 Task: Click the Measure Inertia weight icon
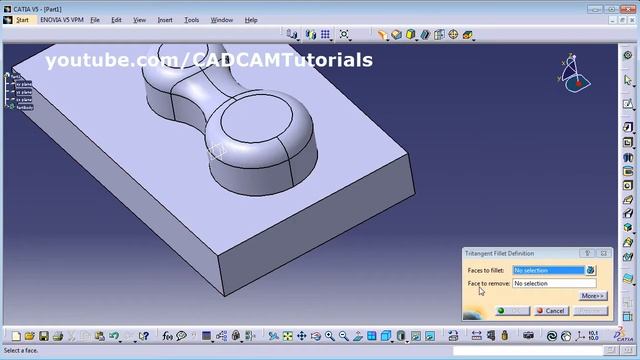click(x=505, y=336)
